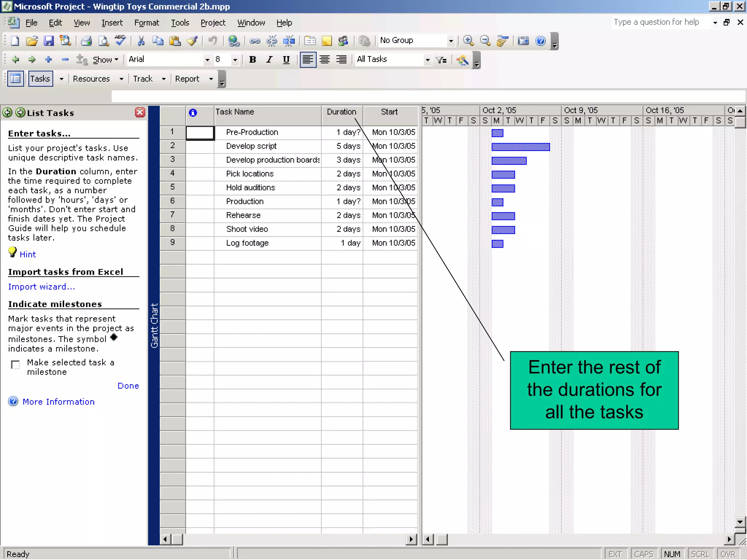
Task: Unlink tasks with the broken chain icon
Action: pos(272,41)
